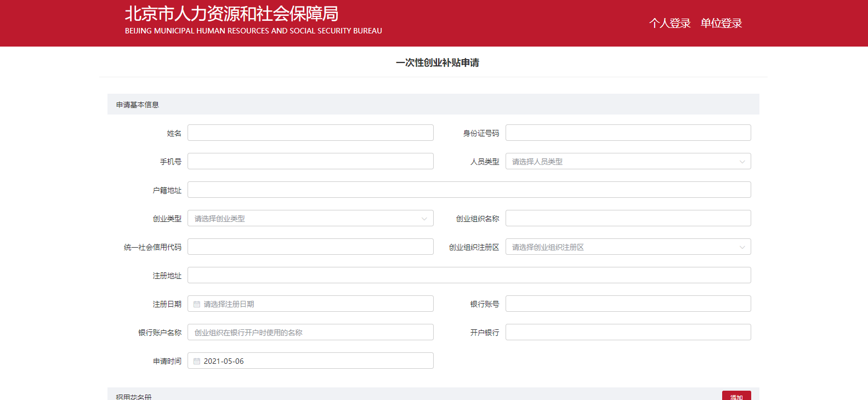
Task: Click the red 添加 add button
Action: 736,396
